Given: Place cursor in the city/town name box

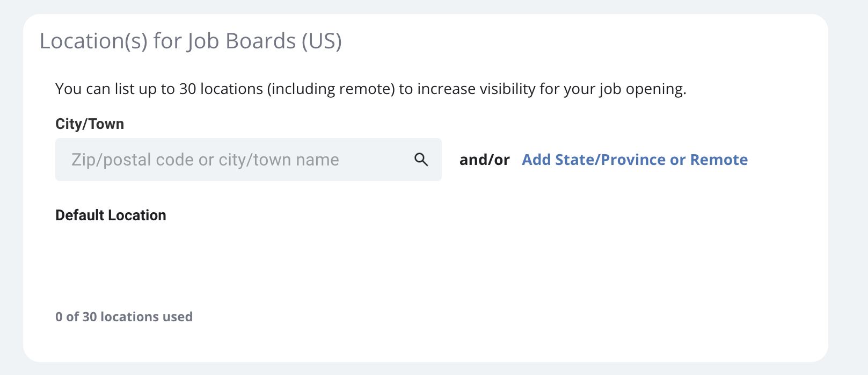Looking at the screenshot, I should [249, 160].
